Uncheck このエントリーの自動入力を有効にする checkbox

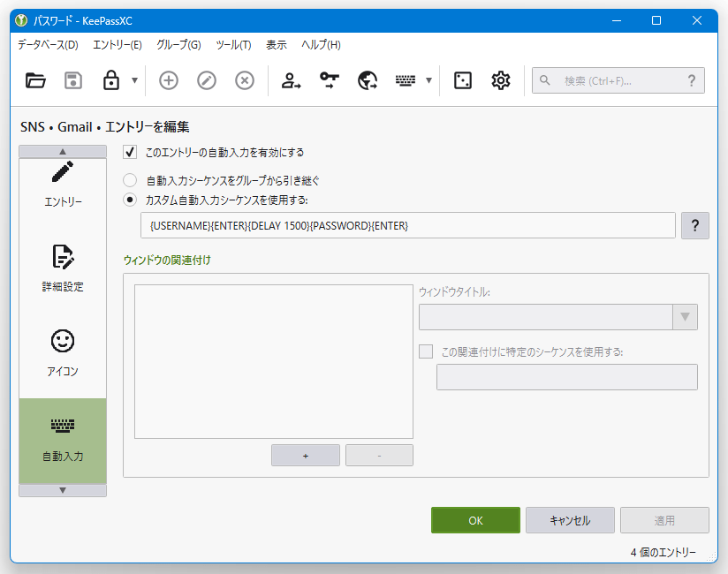click(x=130, y=152)
